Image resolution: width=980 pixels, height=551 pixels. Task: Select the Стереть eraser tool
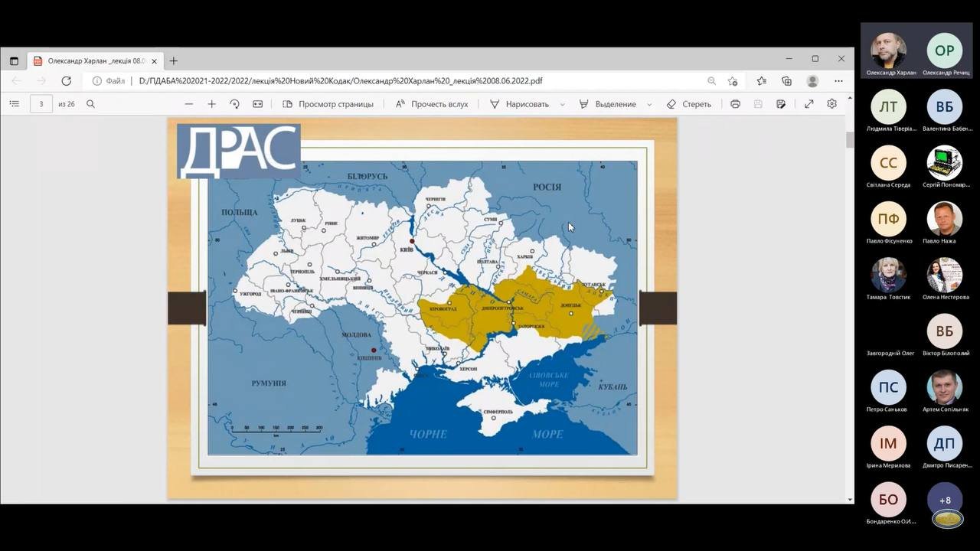[x=688, y=104]
